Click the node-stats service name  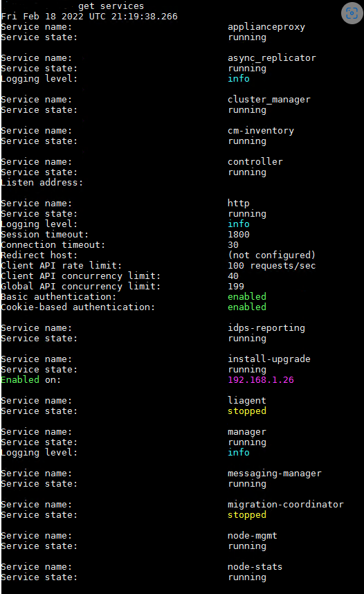(255, 567)
